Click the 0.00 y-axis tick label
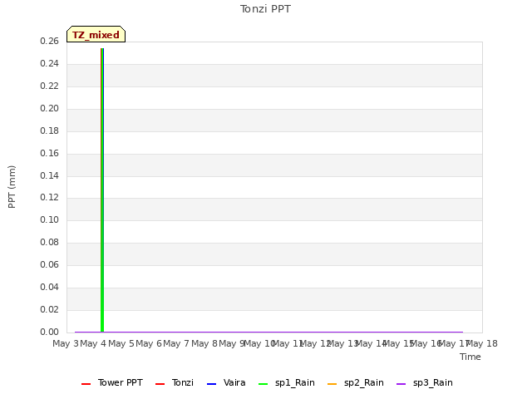The height and width of the screenshot is (399, 532). [x=49, y=332]
